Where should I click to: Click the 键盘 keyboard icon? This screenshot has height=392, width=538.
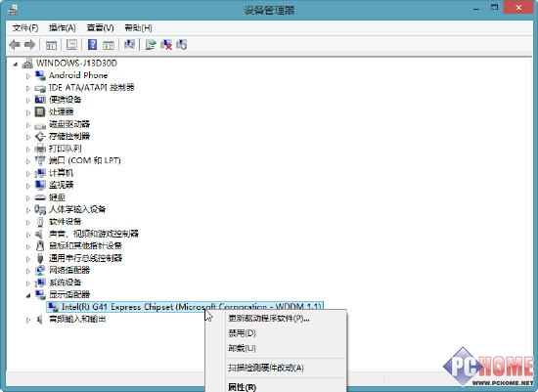click(x=40, y=197)
